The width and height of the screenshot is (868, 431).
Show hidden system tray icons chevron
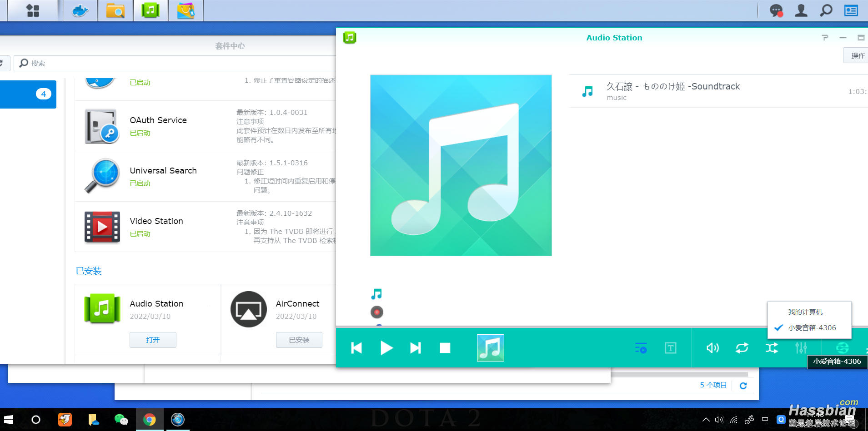coord(706,420)
